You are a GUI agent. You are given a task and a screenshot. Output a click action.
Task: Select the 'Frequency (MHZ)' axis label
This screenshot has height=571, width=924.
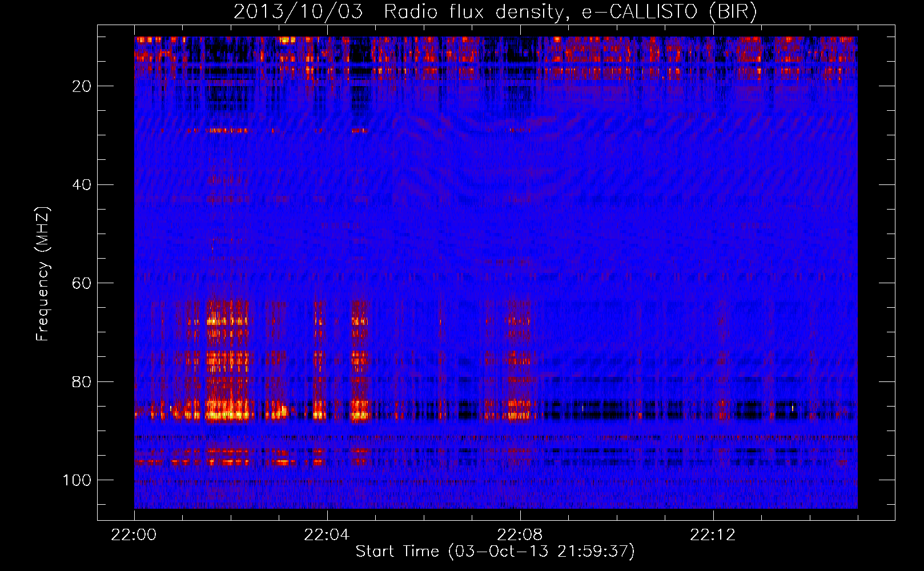(43, 274)
